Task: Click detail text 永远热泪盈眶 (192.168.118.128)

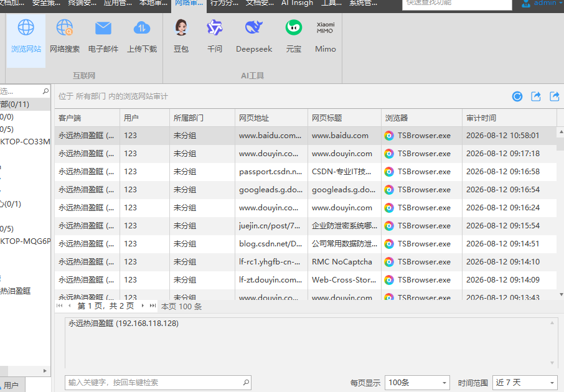Action: [123, 324]
